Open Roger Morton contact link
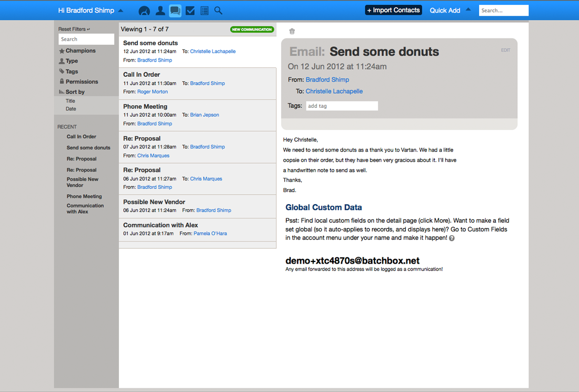This screenshot has height=392, width=579. pos(153,92)
